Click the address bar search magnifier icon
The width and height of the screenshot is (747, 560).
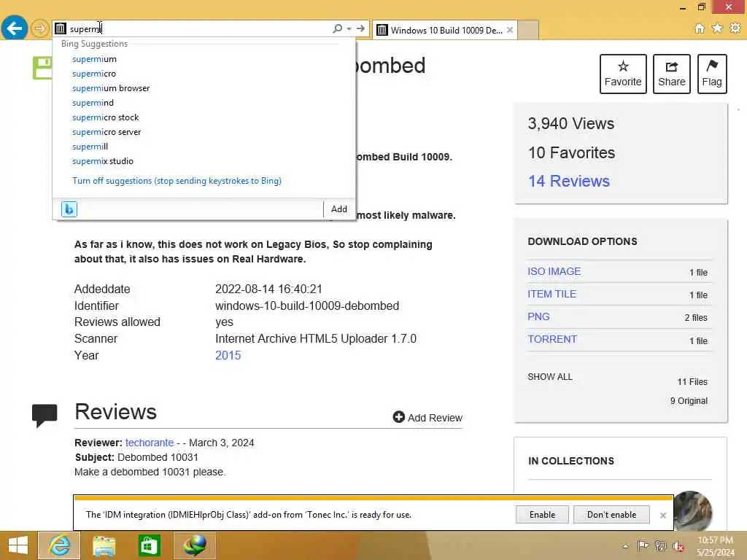[337, 28]
